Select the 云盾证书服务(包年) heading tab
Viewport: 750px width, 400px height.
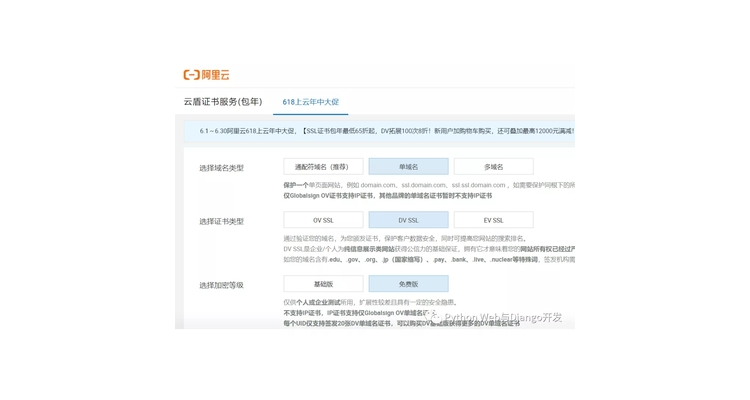(223, 101)
